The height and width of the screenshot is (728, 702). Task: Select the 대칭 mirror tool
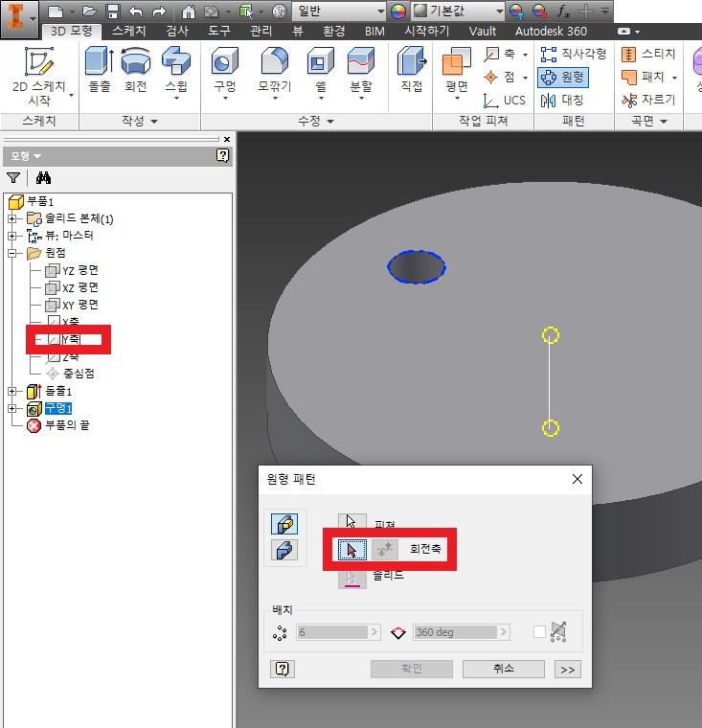pos(562,100)
